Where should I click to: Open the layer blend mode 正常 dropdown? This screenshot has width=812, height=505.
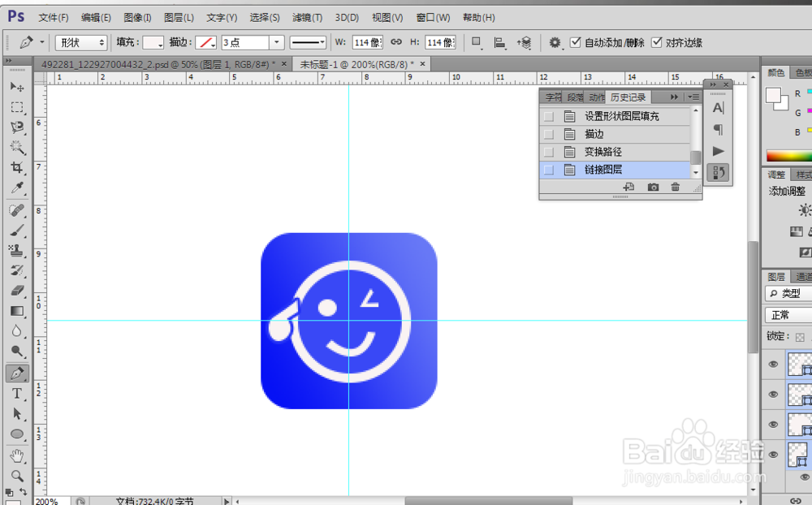[x=788, y=315]
